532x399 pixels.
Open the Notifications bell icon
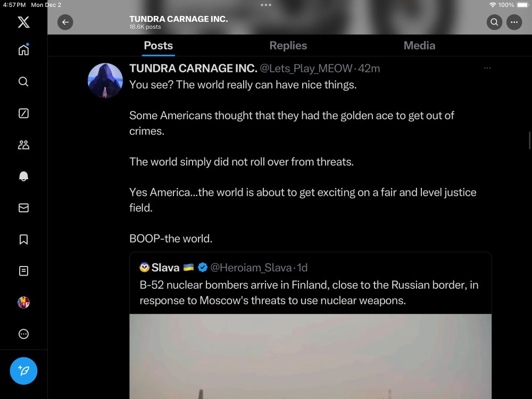[23, 176]
